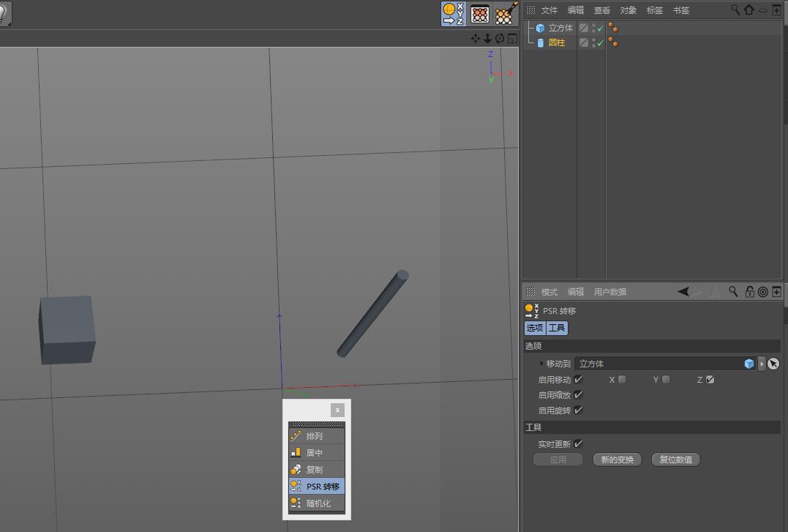Image resolution: width=788 pixels, height=532 pixels.
Task: Click the lightbulb icon in the top-left corner
Action: (4, 14)
